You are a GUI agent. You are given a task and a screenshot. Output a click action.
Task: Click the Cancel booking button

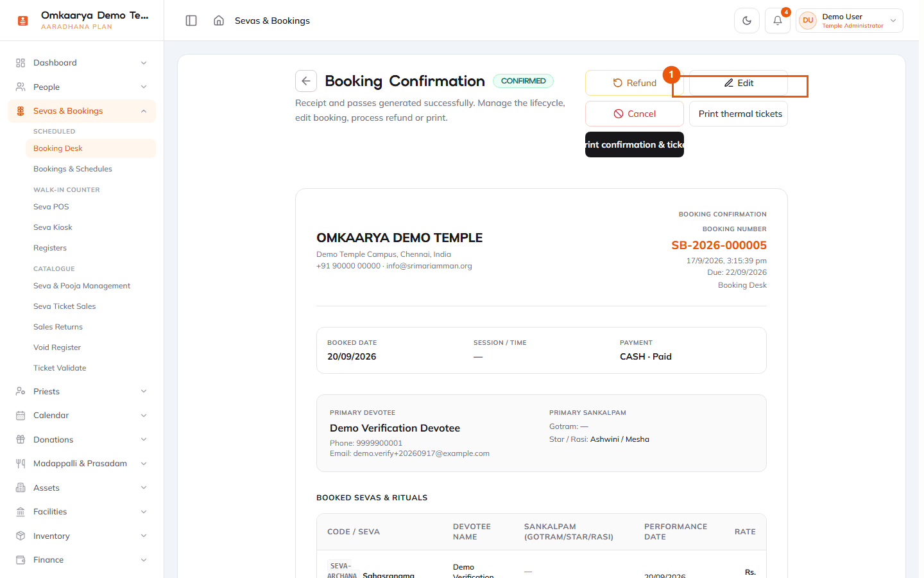point(635,114)
